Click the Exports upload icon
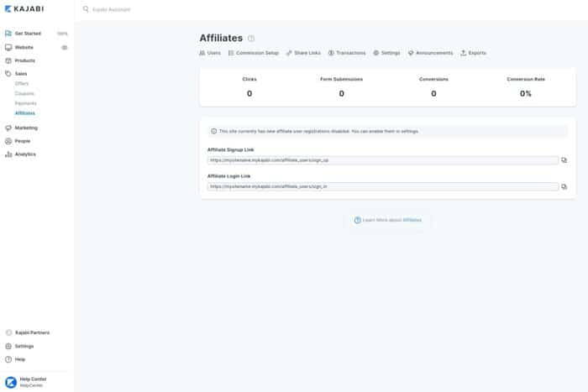 pyautogui.click(x=464, y=53)
